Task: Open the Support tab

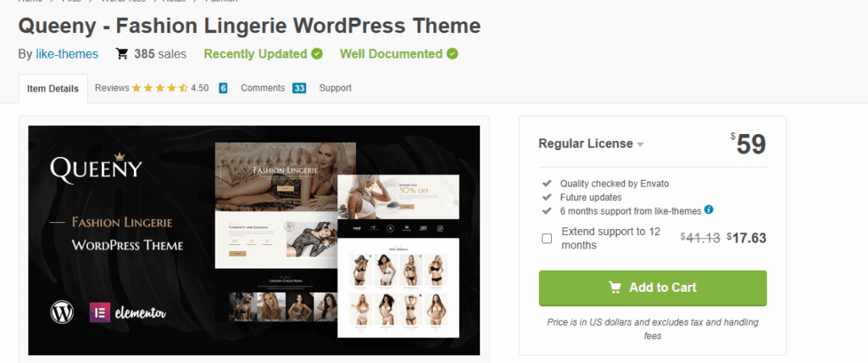Action: (x=336, y=87)
